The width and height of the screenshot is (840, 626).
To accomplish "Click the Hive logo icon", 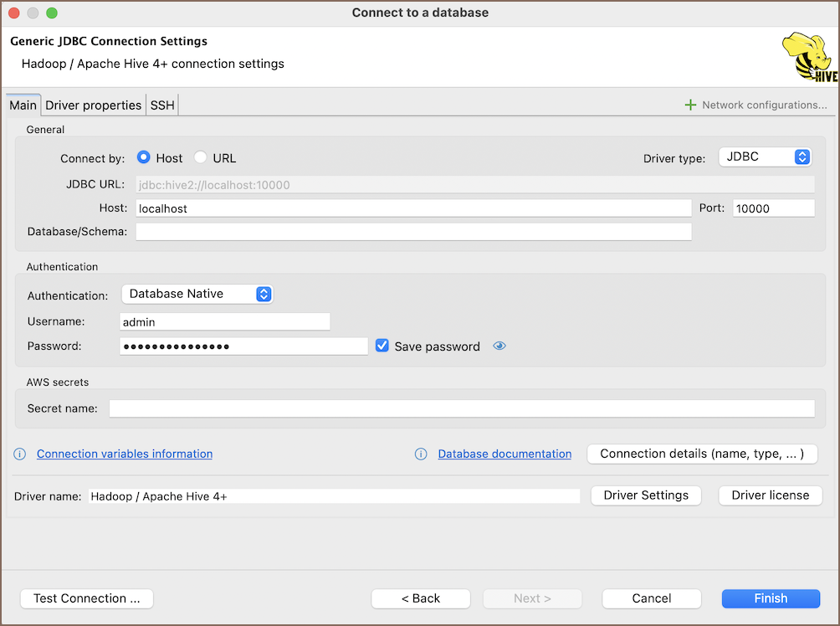I will point(809,57).
